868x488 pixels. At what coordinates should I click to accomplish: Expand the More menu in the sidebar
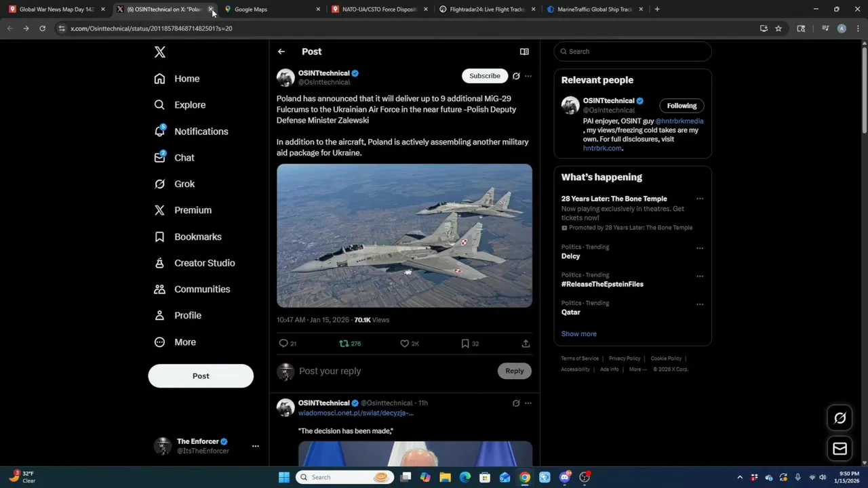coord(174,342)
